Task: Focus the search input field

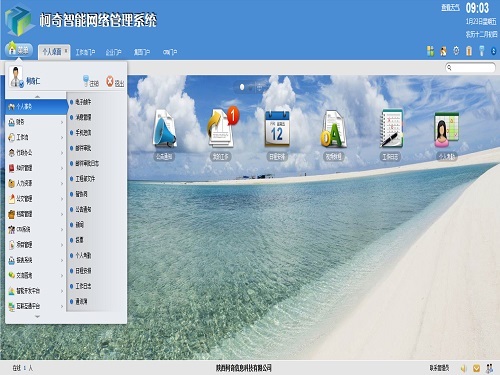Action: (471, 68)
